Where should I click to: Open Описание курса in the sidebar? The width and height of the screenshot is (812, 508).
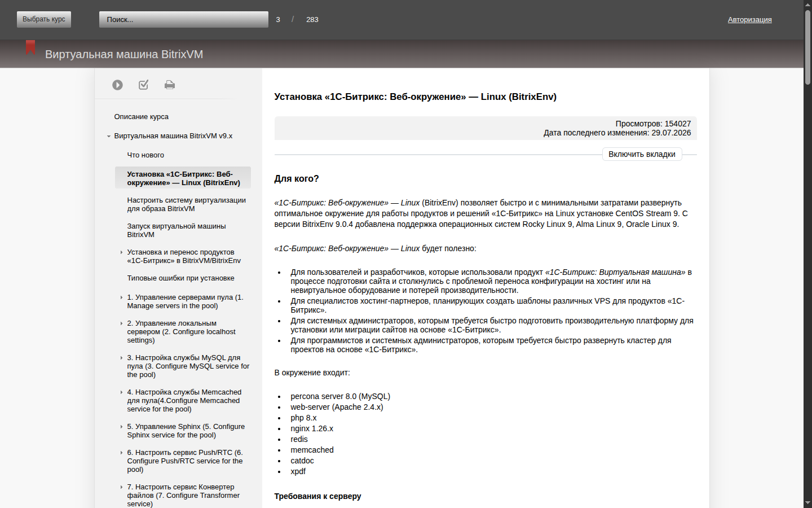point(141,117)
